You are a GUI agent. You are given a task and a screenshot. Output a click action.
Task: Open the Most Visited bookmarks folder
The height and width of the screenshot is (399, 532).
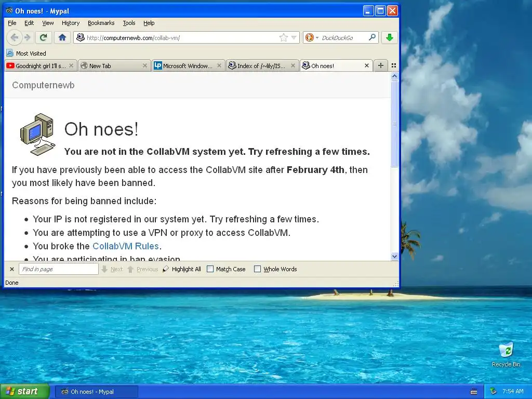coord(26,54)
